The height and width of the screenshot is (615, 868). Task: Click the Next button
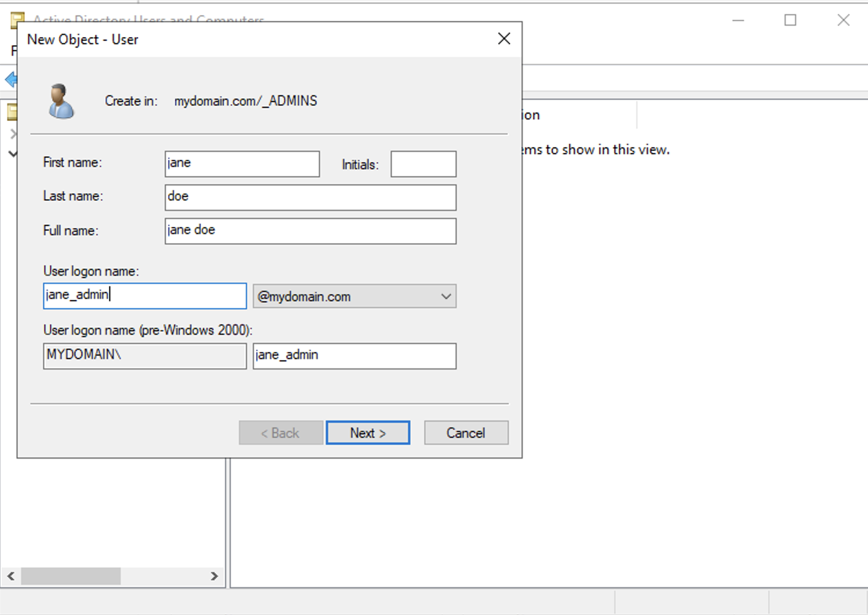click(368, 433)
